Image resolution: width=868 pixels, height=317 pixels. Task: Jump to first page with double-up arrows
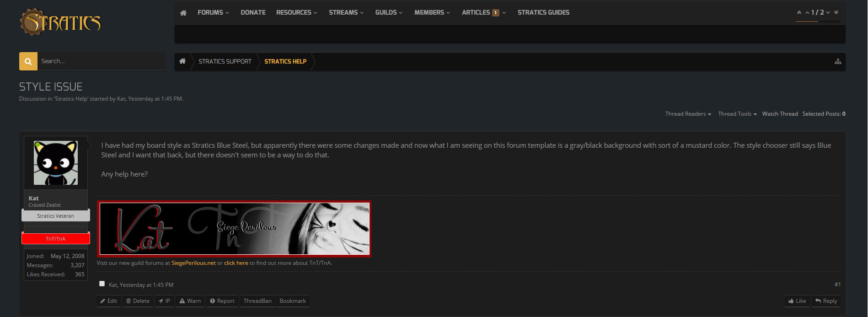(799, 12)
